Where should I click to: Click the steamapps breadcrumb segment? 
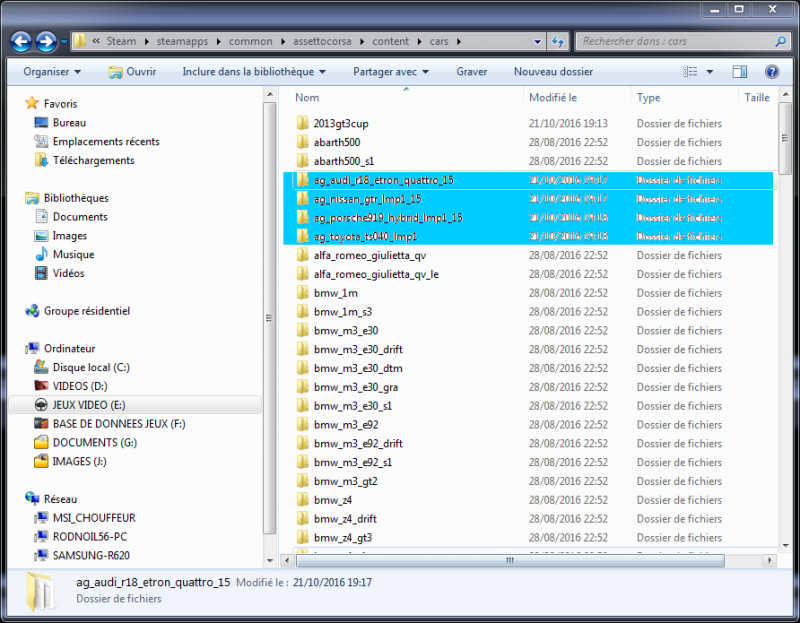(x=182, y=41)
